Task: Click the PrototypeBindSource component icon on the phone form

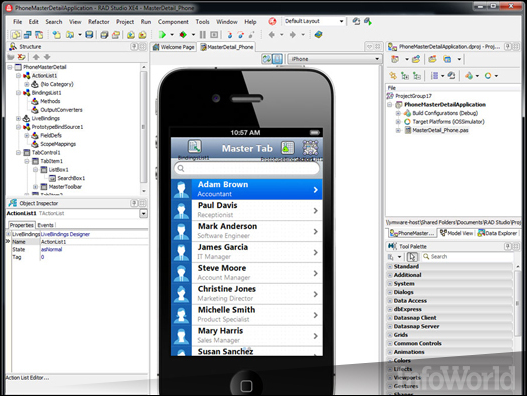Action: coord(287,147)
